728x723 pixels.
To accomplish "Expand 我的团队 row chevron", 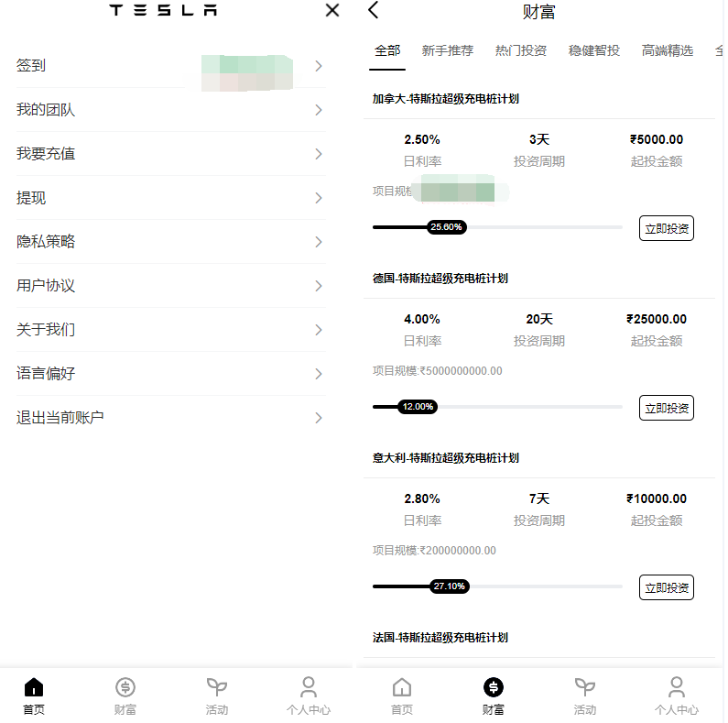I will pyautogui.click(x=319, y=110).
